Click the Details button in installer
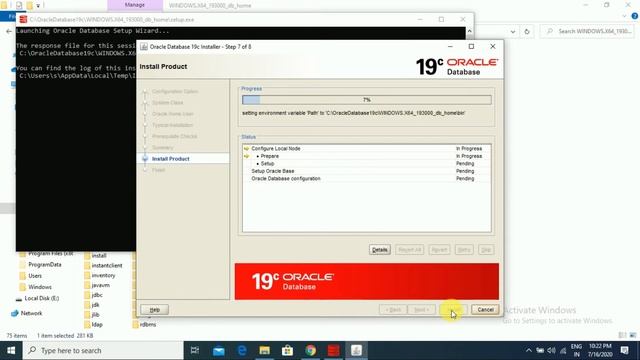640x360 pixels. [380, 250]
